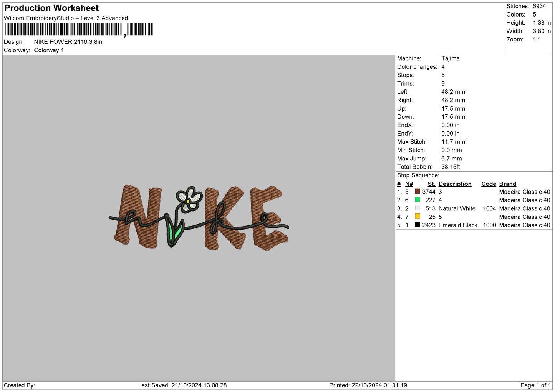
Task: Click the 'Colorway 1' value
Action: pos(49,50)
